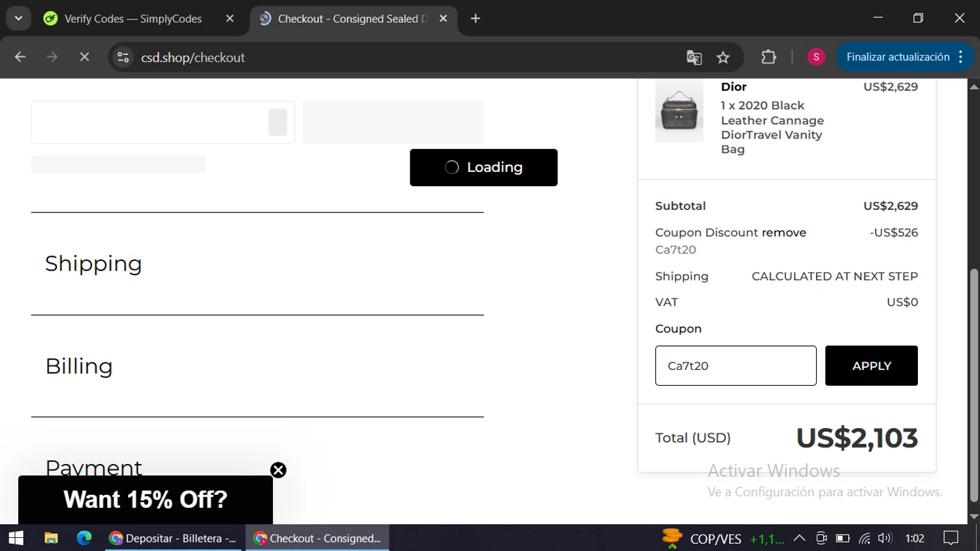980x551 pixels.
Task: Focus the csd.shop/checkout address bar
Action: 405,58
